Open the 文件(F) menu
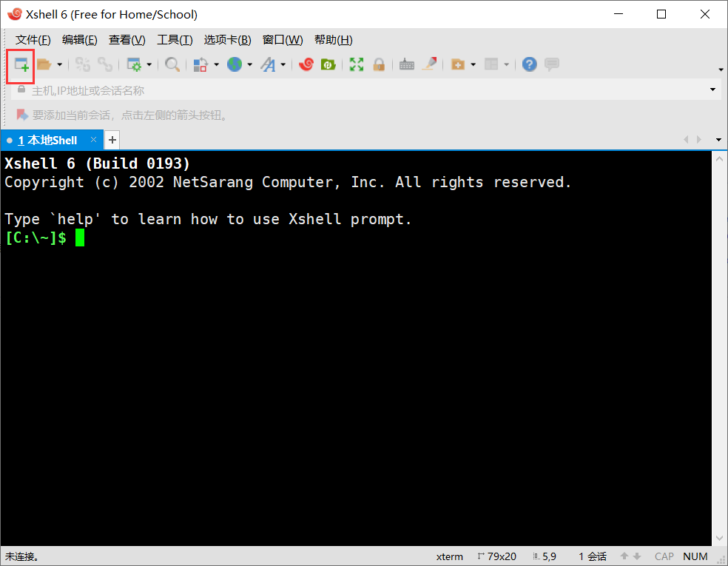 click(33, 40)
